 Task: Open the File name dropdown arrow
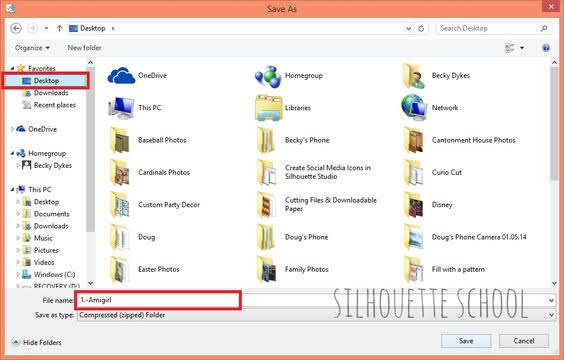click(551, 300)
